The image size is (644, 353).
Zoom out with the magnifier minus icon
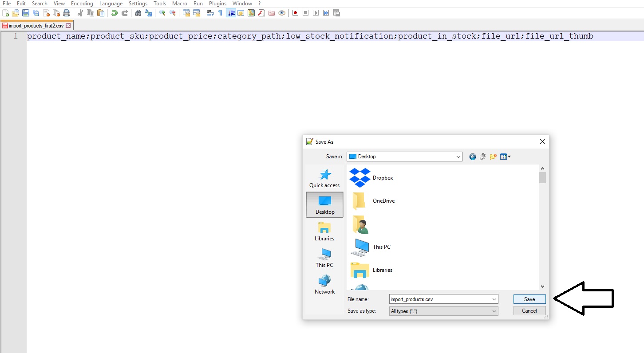tap(173, 13)
